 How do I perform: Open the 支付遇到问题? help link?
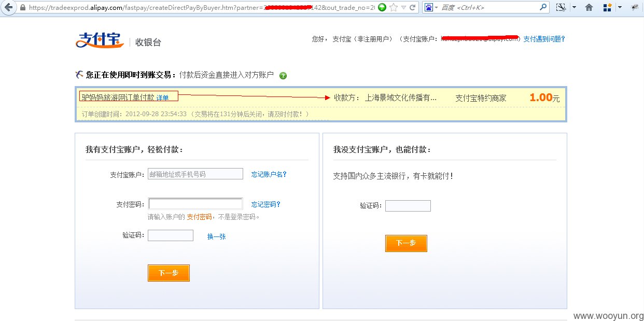pyautogui.click(x=544, y=39)
